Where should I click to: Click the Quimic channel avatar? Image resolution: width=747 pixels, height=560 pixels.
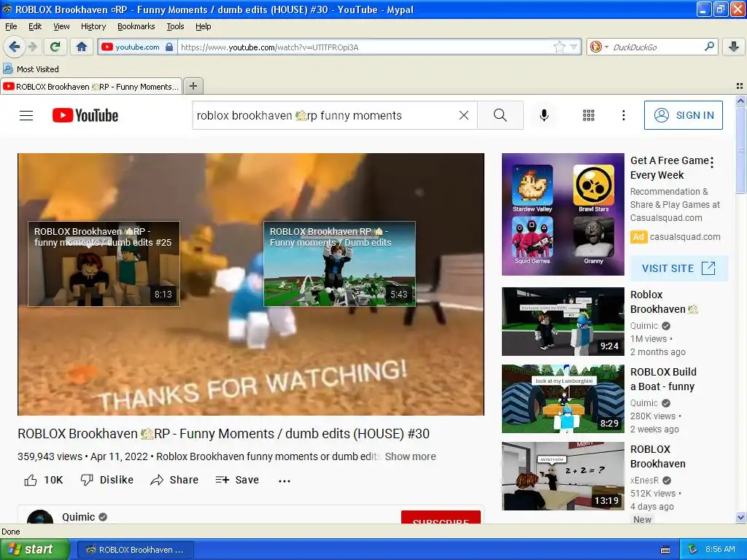[x=40, y=517]
